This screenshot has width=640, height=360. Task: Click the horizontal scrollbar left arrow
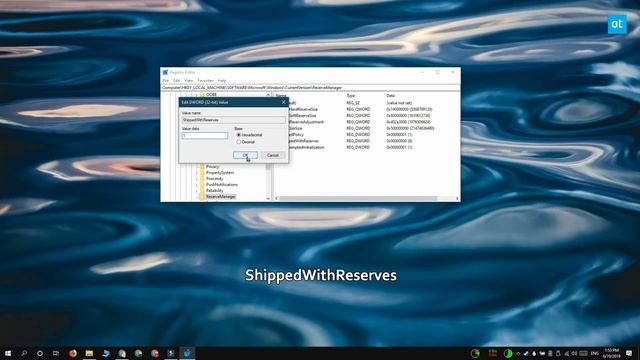pyautogui.click(x=277, y=199)
